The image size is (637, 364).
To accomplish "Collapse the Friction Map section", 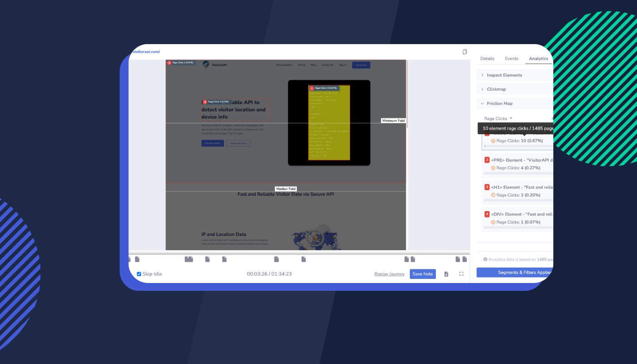I will [x=515, y=103].
